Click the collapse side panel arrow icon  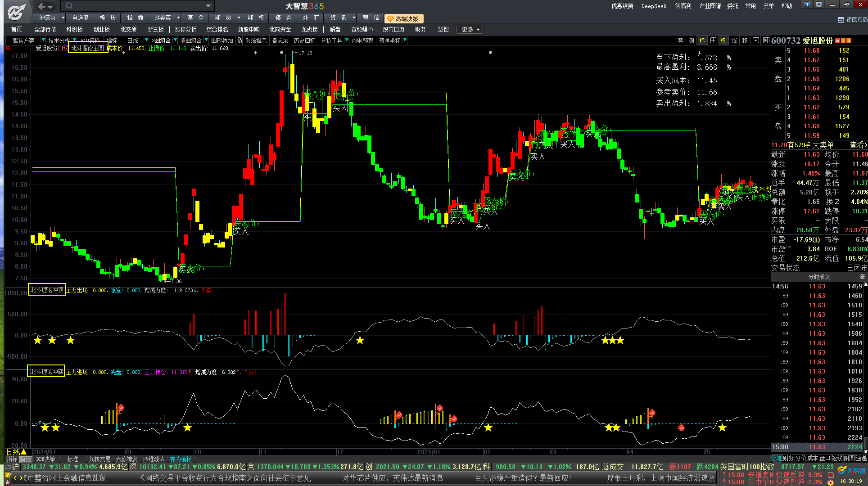766,40
